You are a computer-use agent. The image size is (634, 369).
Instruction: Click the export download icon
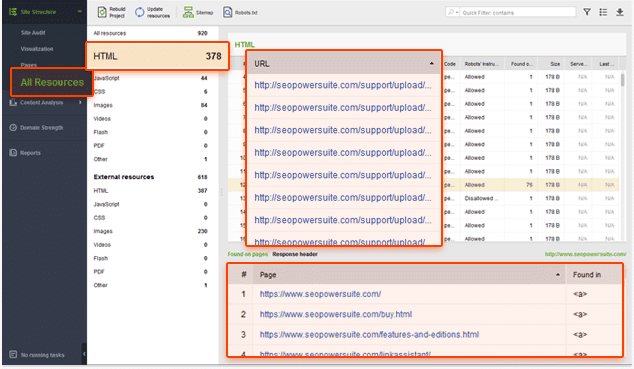(619, 12)
